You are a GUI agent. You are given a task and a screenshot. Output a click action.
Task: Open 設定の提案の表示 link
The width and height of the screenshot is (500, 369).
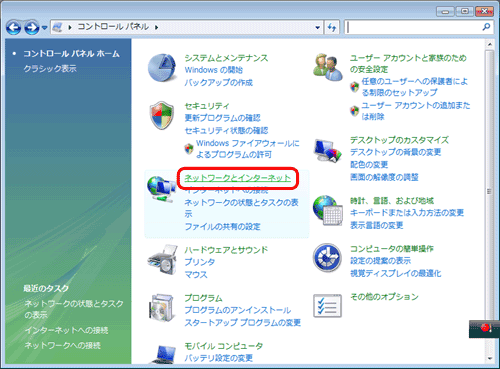(380, 261)
